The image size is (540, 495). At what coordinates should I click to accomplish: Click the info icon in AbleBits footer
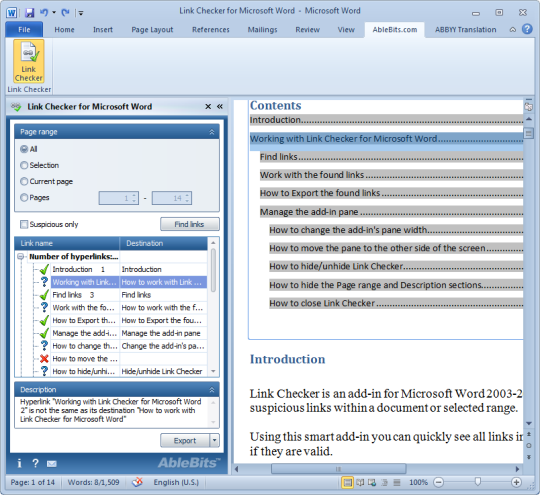tap(19, 463)
